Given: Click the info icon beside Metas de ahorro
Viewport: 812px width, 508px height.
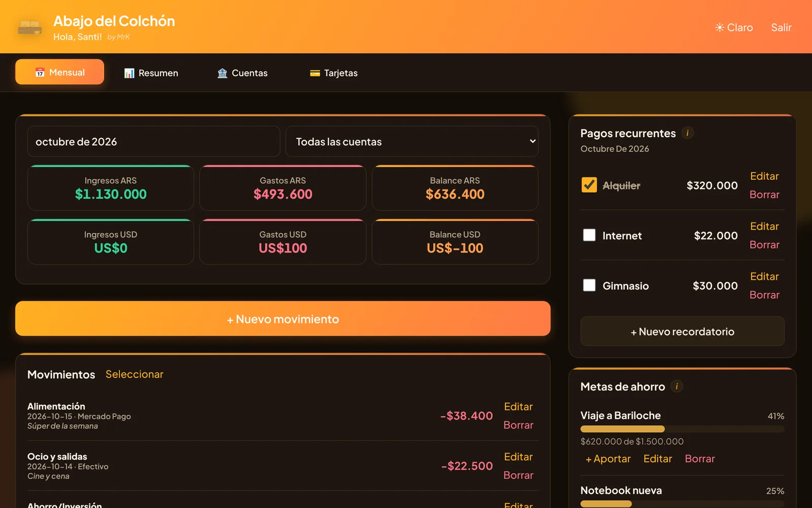Looking at the screenshot, I should click(676, 387).
